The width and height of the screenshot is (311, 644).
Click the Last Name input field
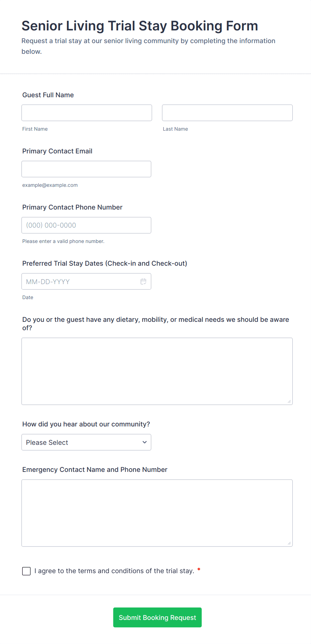(227, 113)
